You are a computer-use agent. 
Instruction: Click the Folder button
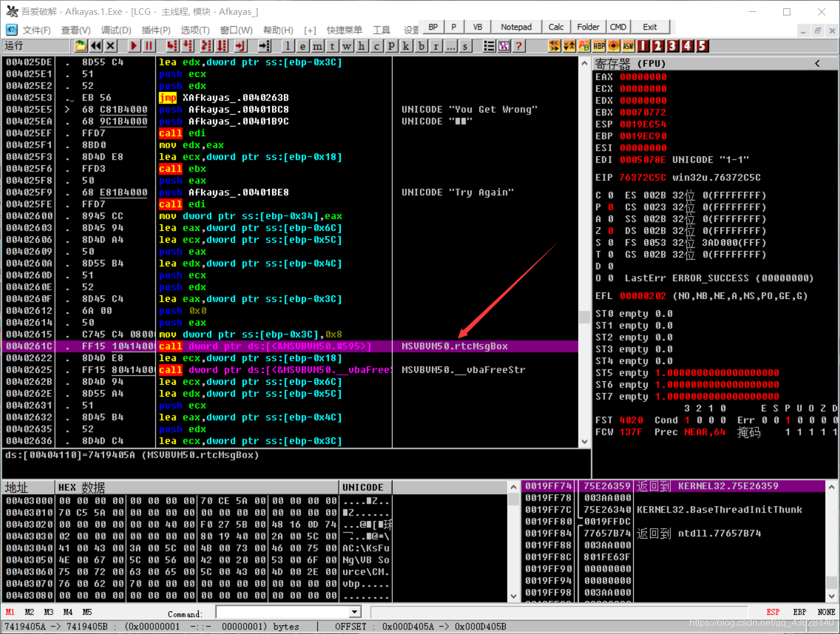click(x=588, y=27)
